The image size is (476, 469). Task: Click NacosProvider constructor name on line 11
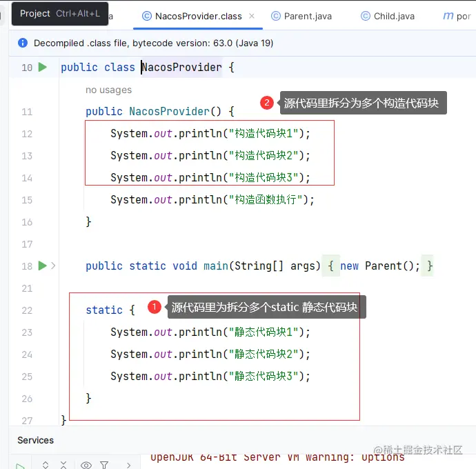169,112
